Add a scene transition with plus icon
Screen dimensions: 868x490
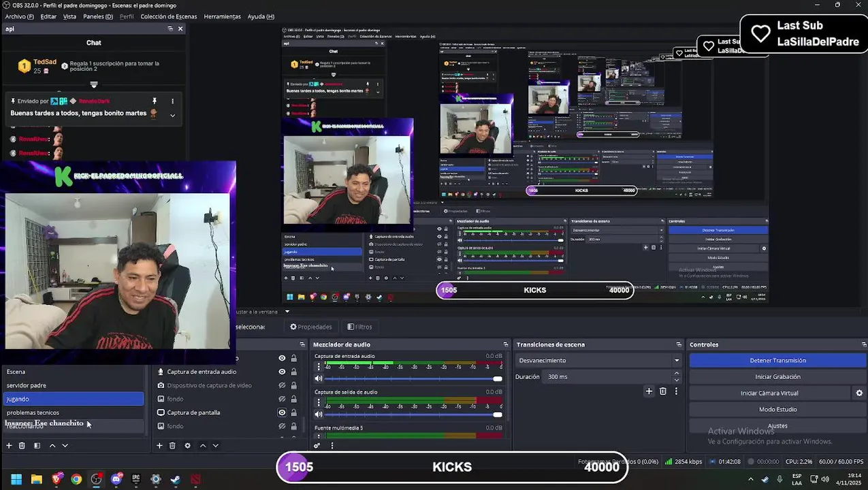pyautogui.click(x=649, y=391)
